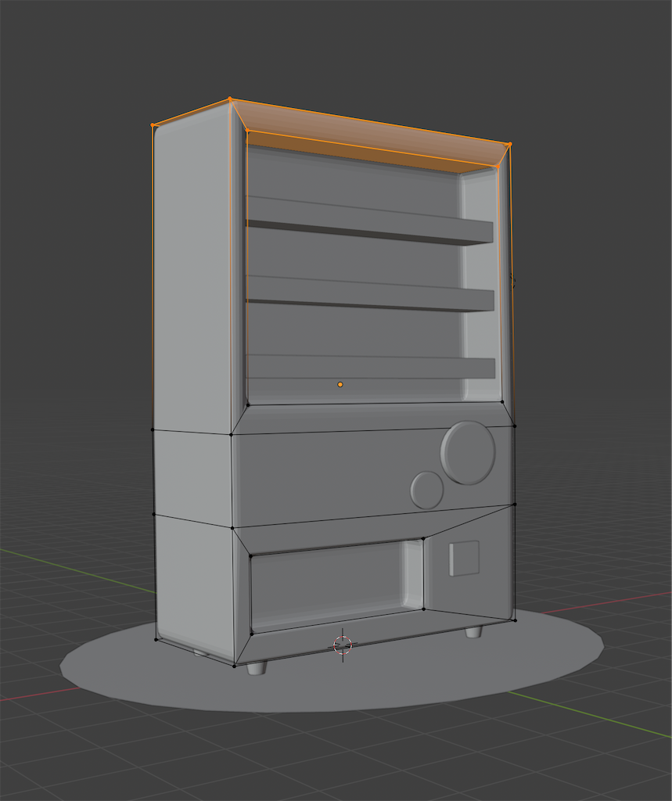Image resolution: width=672 pixels, height=801 pixels.
Task: Click the middle shelf inside the cabinet
Action: pyautogui.click(x=370, y=294)
